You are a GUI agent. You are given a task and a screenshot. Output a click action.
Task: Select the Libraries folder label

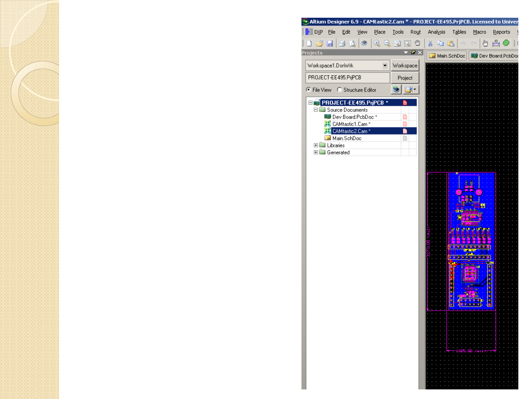pos(336,145)
